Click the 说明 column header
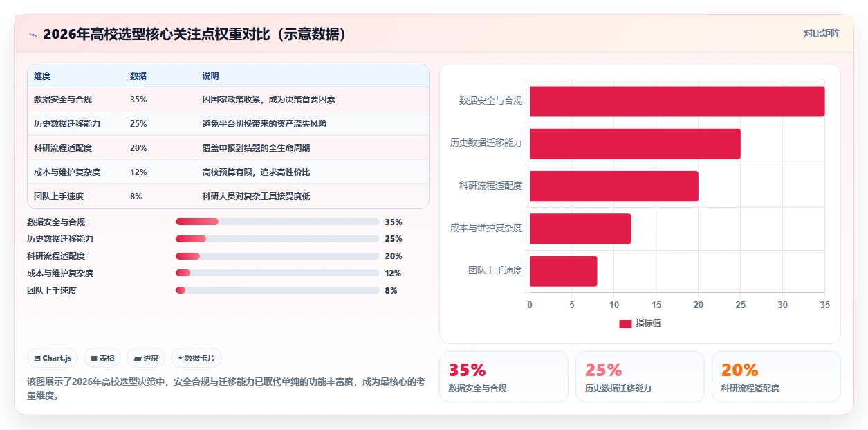 tap(210, 76)
